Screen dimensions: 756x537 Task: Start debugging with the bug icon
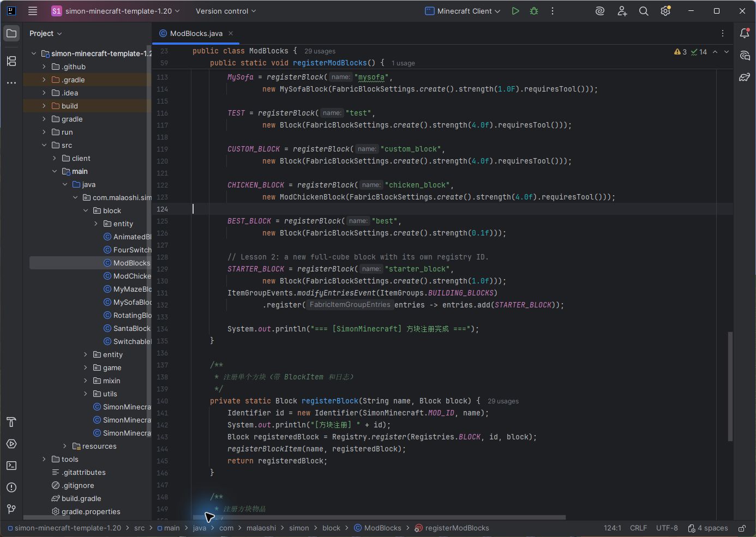coord(534,11)
